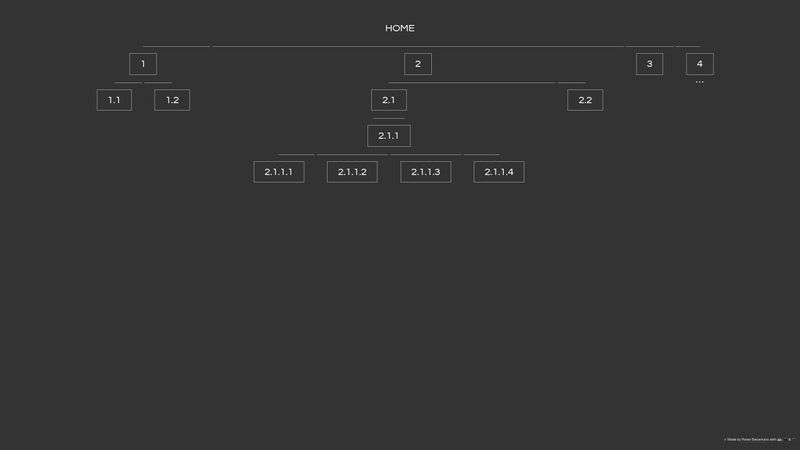Open leaf node 2.1.1.2
Viewport: 800px width, 450px height.
tap(352, 172)
